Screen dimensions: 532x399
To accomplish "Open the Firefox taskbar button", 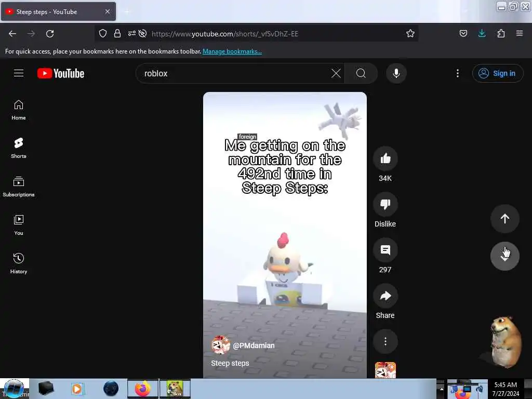I will (x=143, y=389).
